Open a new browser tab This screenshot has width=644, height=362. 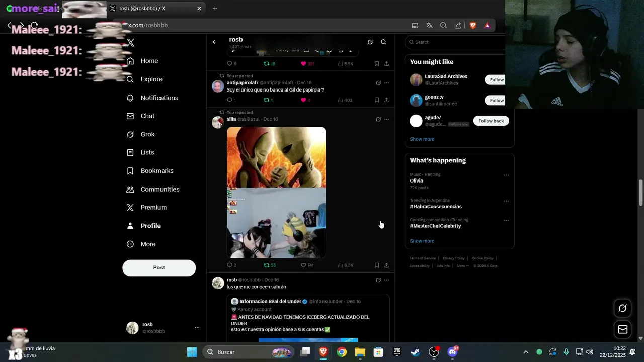click(215, 9)
